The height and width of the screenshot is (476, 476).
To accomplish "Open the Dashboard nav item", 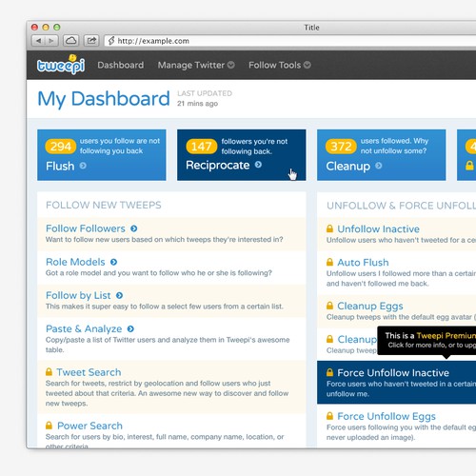I will pos(121,65).
